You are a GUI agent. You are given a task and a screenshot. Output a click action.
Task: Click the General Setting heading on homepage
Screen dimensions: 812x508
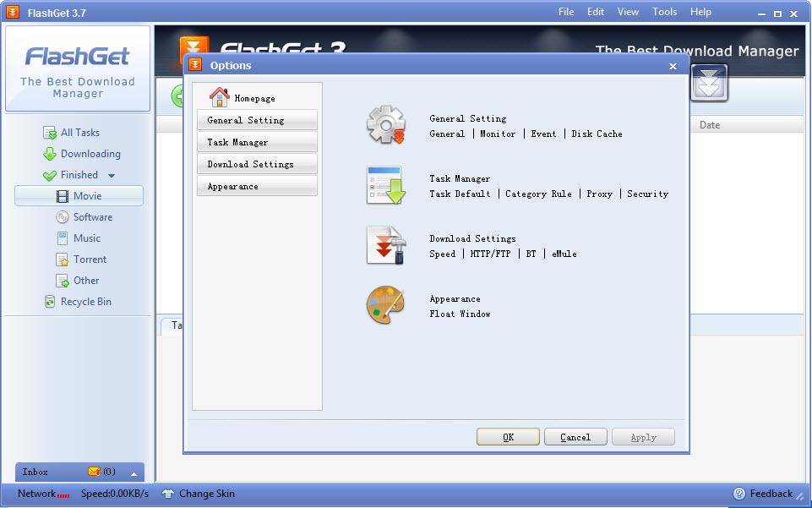(468, 118)
